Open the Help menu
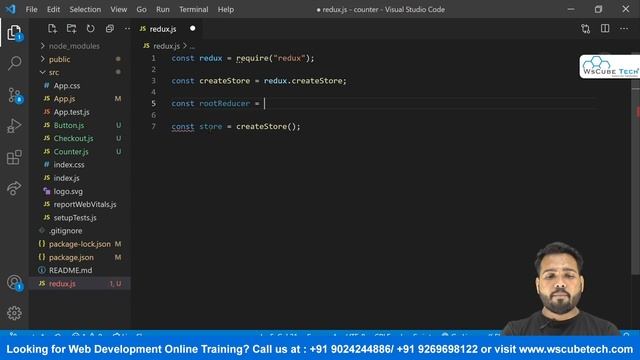The width and height of the screenshot is (640, 360). (226, 9)
